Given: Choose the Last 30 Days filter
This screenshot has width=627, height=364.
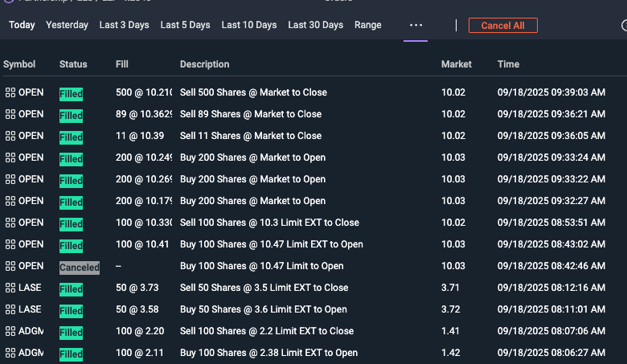Looking at the screenshot, I should click(x=315, y=25).
